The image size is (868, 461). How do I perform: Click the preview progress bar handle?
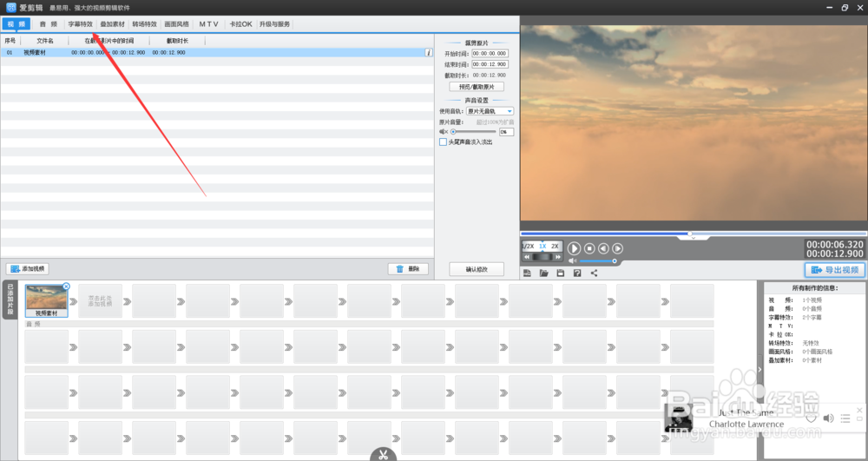click(690, 234)
